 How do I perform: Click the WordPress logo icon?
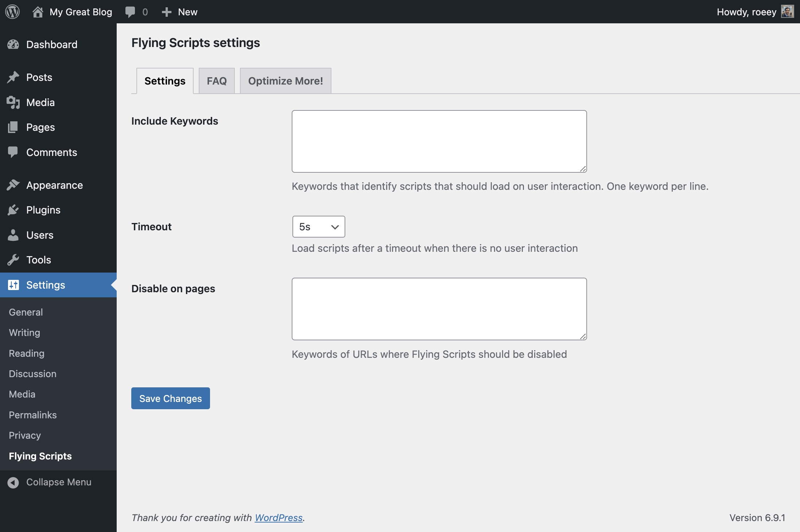tap(12, 12)
